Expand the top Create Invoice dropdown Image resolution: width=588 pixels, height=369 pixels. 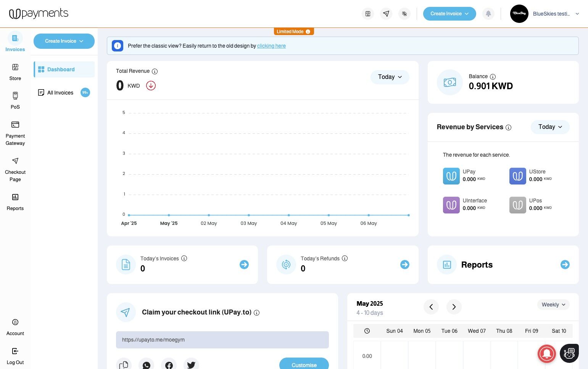[x=449, y=14]
